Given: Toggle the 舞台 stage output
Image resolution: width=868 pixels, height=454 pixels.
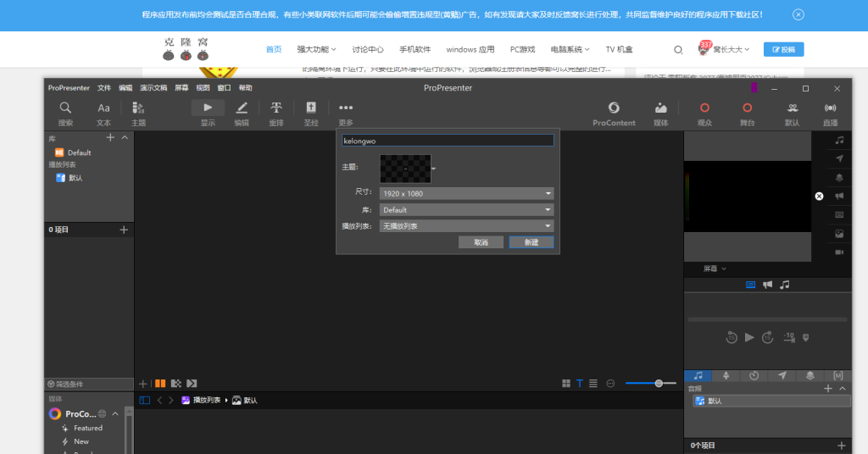Looking at the screenshot, I should tap(748, 113).
